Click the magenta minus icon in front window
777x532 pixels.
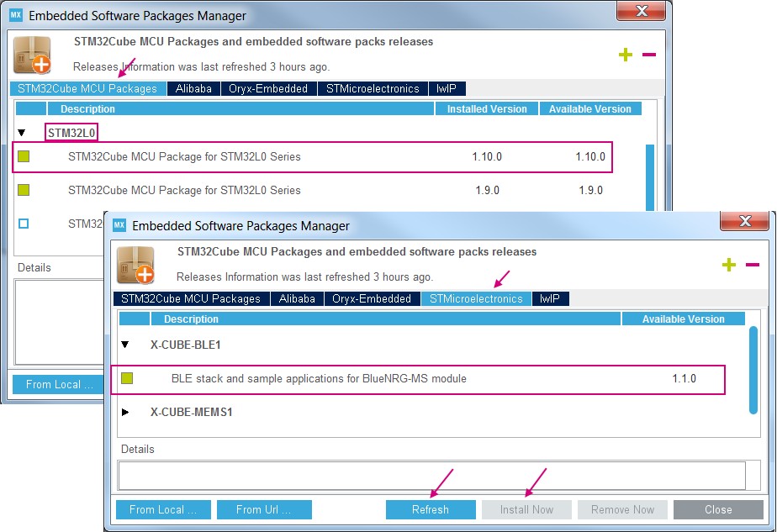coord(753,265)
